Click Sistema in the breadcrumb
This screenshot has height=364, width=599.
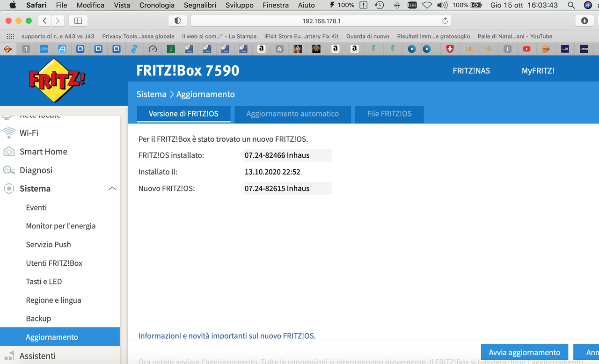(x=151, y=94)
